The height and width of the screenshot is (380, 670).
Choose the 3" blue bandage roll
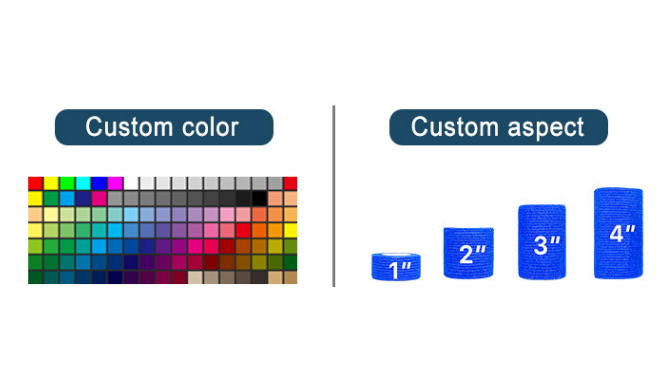pyautogui.click(x=542, y=242)
